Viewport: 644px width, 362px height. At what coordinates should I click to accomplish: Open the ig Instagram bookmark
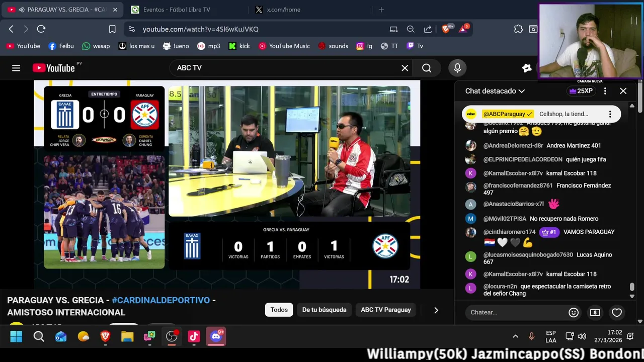pyautogui.click(x=364, y=46)
